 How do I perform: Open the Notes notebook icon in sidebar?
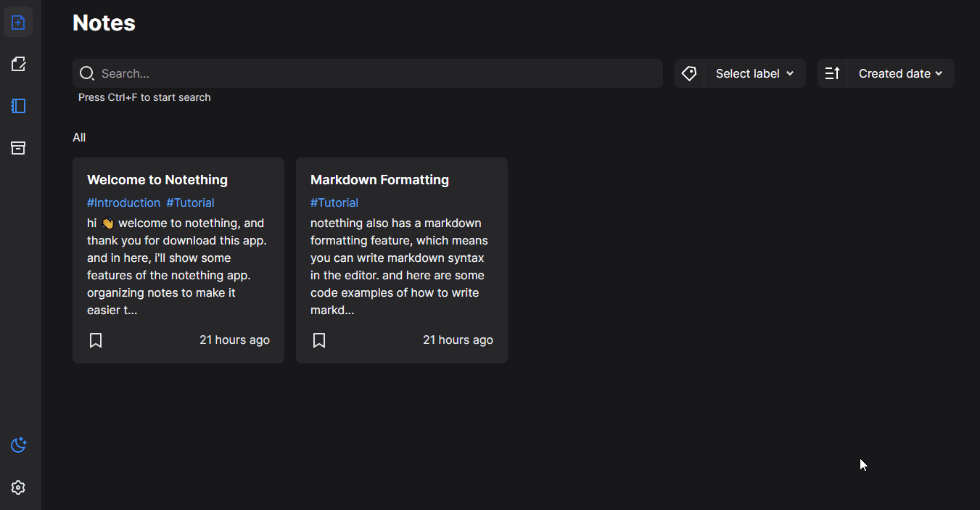(x=18, y=106)
